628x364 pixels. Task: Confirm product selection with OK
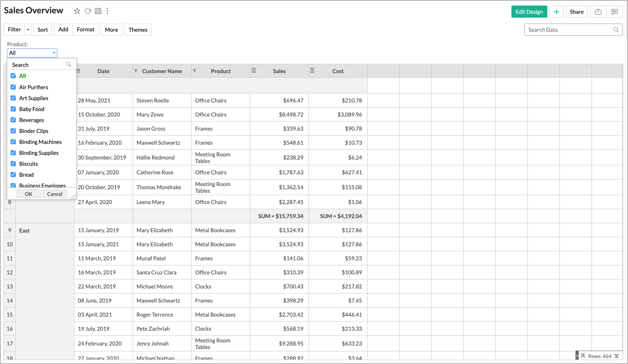click(x=28, y=194)
